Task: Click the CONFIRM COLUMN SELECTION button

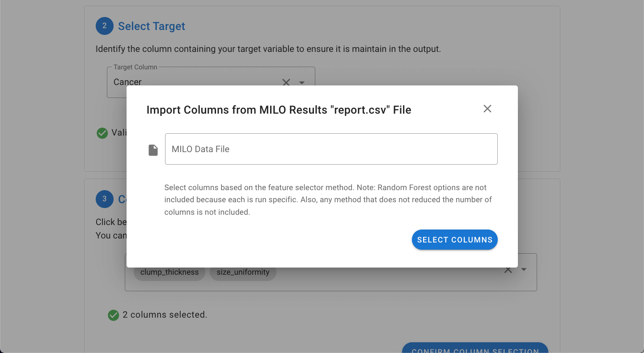Action: click(x=475, y=348)
